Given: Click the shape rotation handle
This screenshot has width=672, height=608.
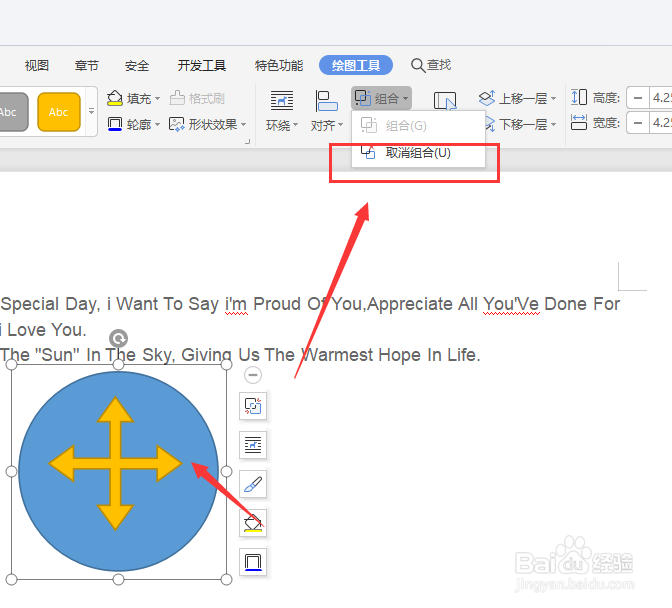Looking at the screenshot, I should pyautogui.click(x=119, y=338).
